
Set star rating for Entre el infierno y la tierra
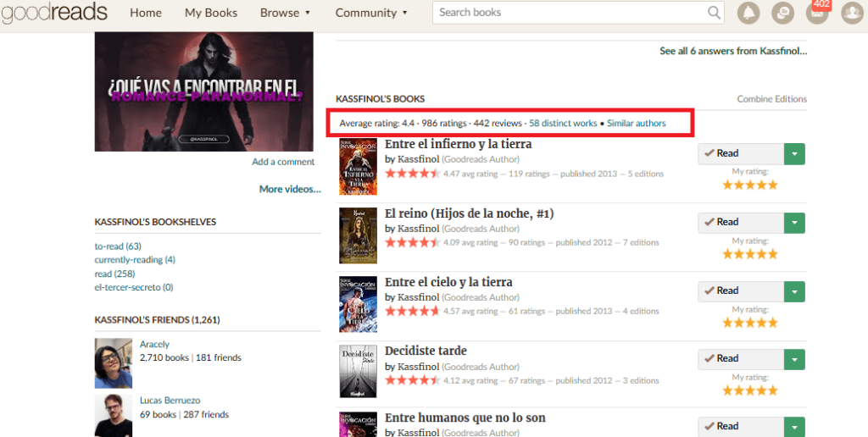coord(749,185)
